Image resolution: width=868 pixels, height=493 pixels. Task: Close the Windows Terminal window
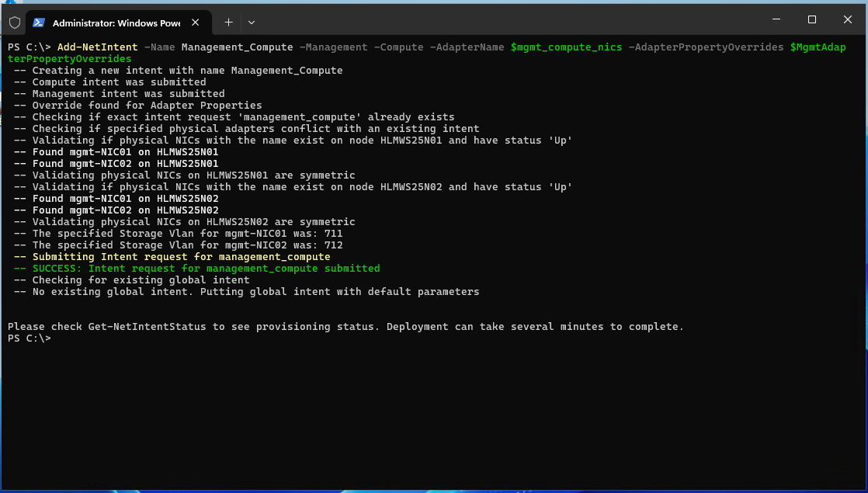coord(847,19)
